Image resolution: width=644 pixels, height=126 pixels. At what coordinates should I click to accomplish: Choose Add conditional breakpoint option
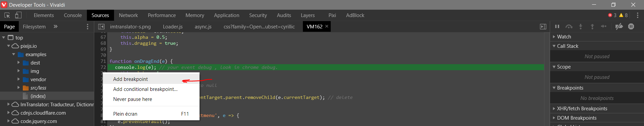[x=145, y=89]
